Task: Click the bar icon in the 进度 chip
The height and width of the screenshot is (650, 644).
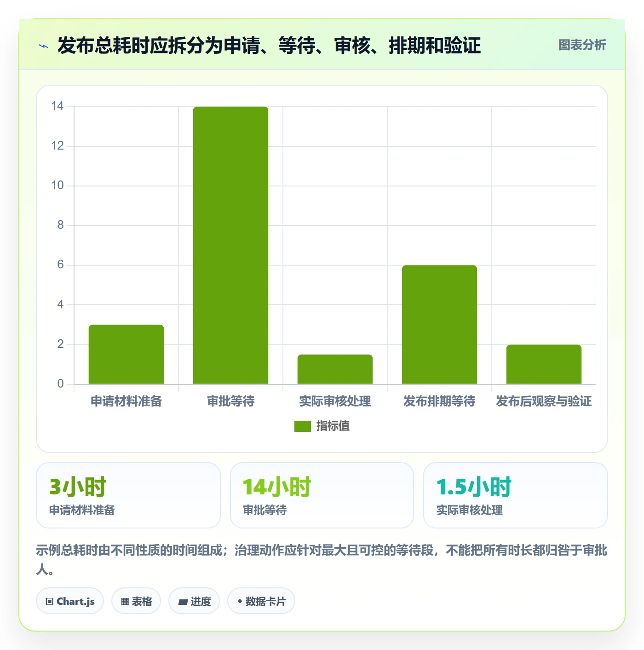Action: click(x=183, y=602)
